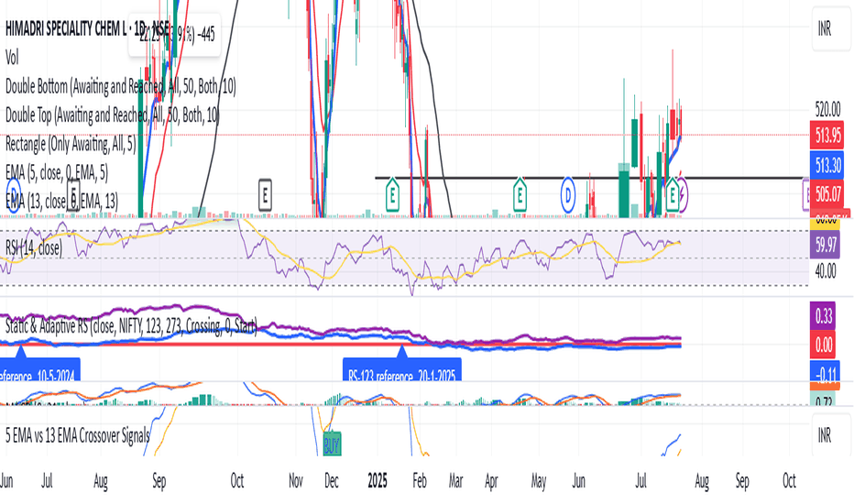Click the RS-123 reference 20-1-2025 label
The height and width of the screenshot is (504, 854).
coord(402,369)
